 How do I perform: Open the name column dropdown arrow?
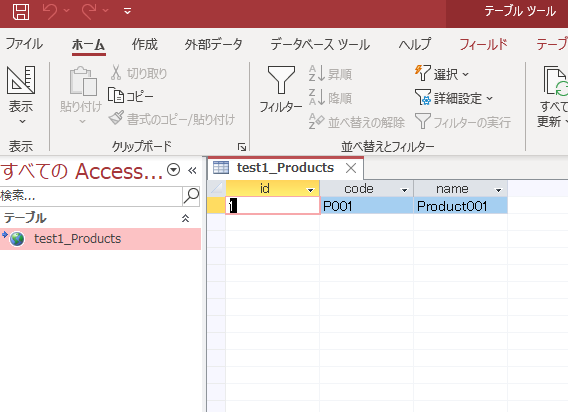point(498,190)
